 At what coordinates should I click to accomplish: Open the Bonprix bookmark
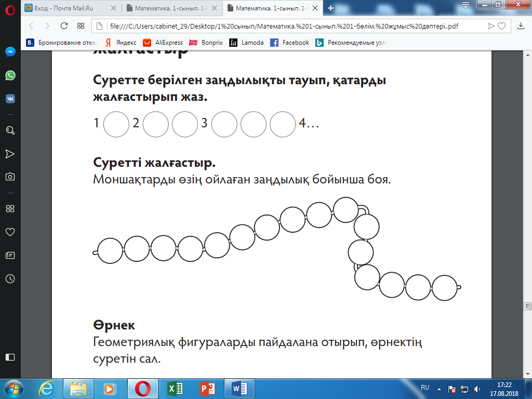tap(206, 43)
